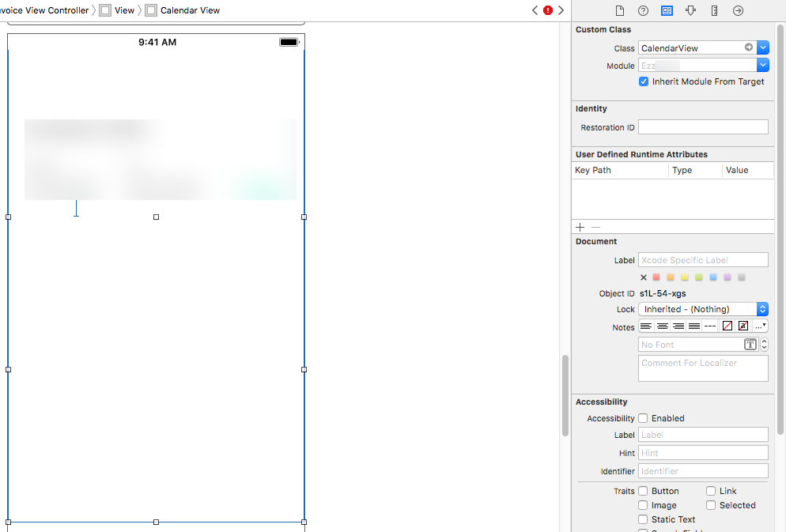The image size is (786, 532).
Task: Open the Quick Help inspector
Action: coord(643,10)
